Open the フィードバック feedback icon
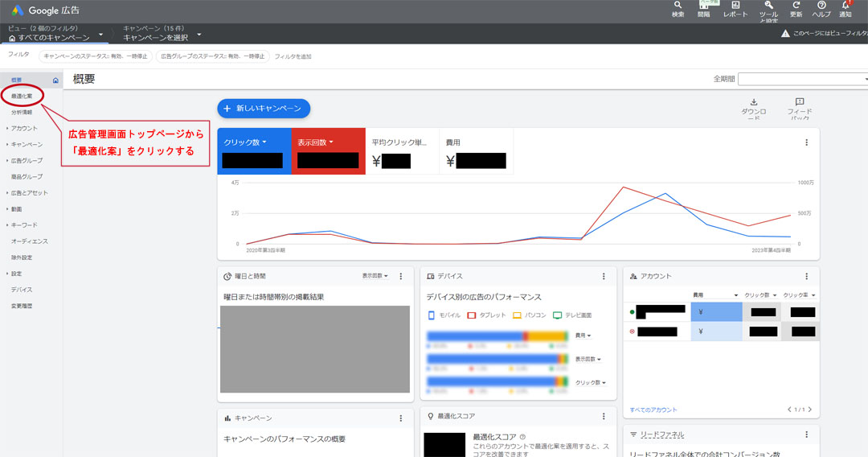 tap(800, 102)
